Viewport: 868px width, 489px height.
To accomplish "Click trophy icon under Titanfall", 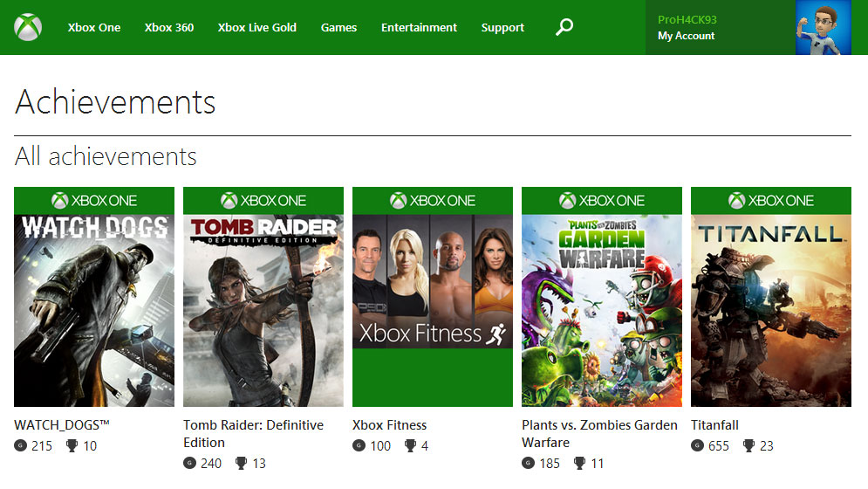I will tap(749, 445).
